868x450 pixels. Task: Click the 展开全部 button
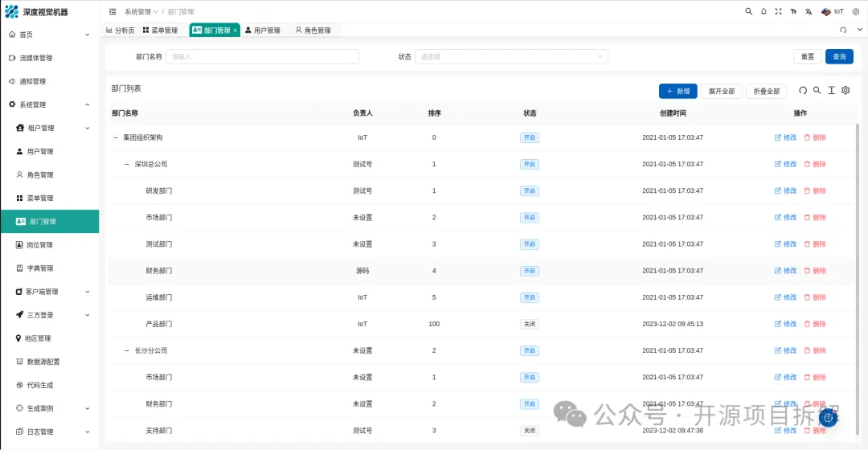pyautogui.click(x=722, y=92)
